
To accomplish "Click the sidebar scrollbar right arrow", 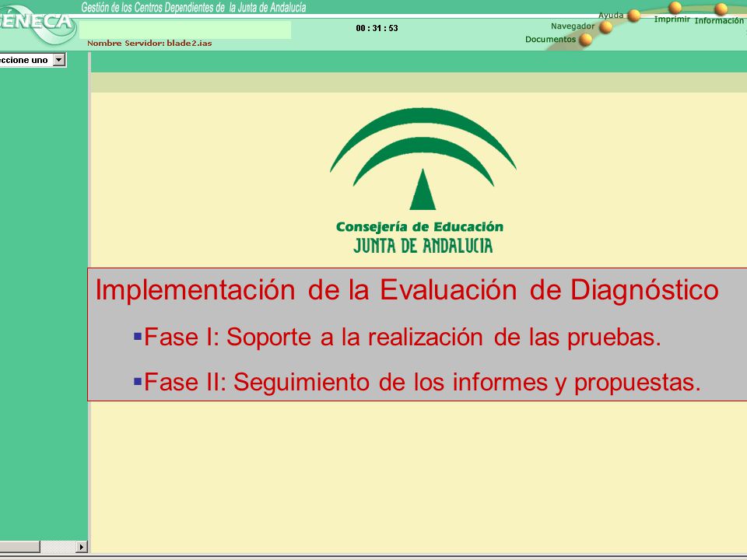I will point(82,547).
